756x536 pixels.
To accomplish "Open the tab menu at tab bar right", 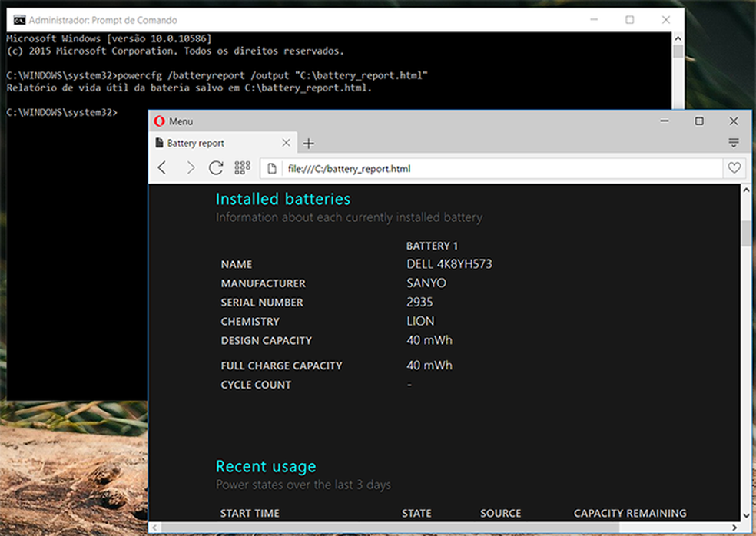I will coord(734,144).
